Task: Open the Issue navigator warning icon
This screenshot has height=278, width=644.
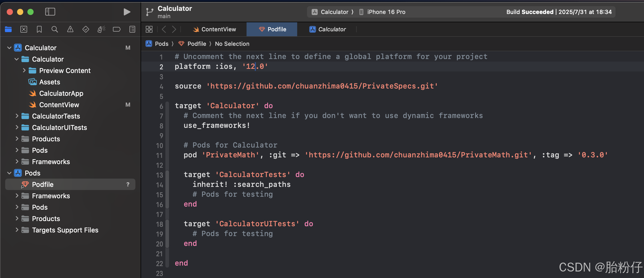Action: pos(70,29)
